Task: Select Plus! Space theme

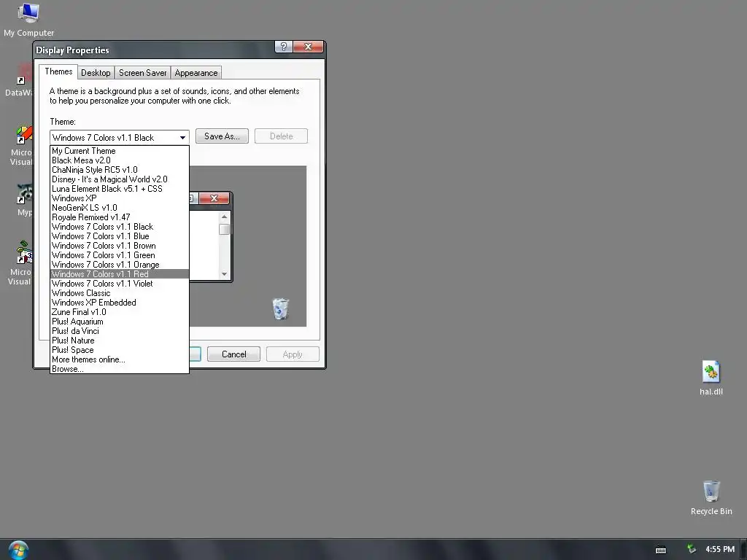Action: coord(120,350)
